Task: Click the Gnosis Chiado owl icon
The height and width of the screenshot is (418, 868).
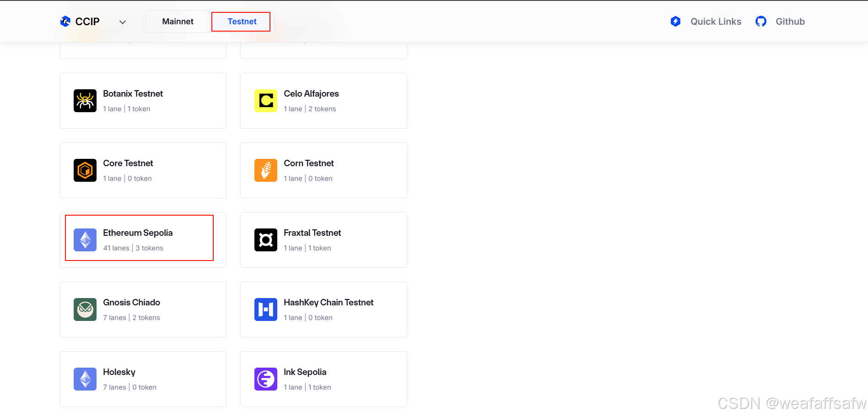Action: tap(85, 309)
